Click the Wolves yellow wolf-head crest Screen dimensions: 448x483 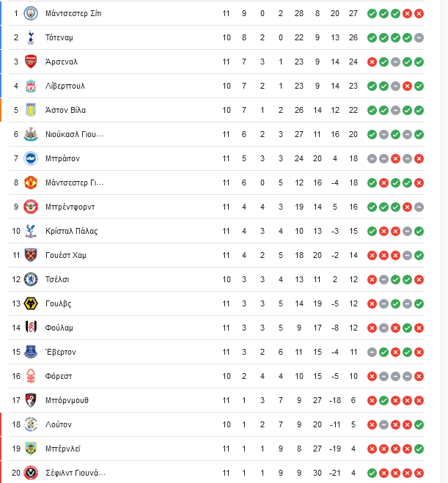tap(31, 303)
